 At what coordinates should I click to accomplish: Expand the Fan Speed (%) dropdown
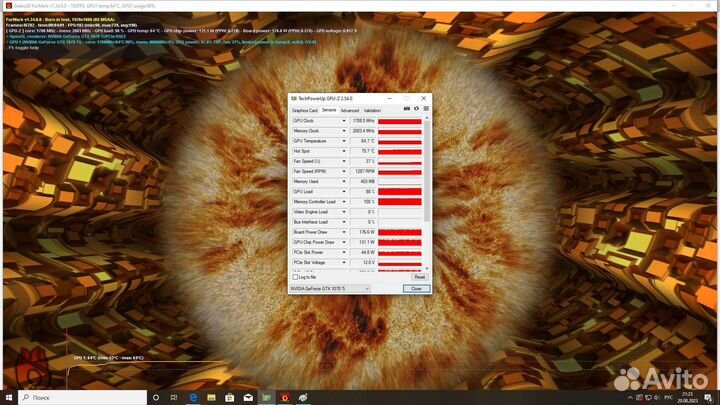343,161
